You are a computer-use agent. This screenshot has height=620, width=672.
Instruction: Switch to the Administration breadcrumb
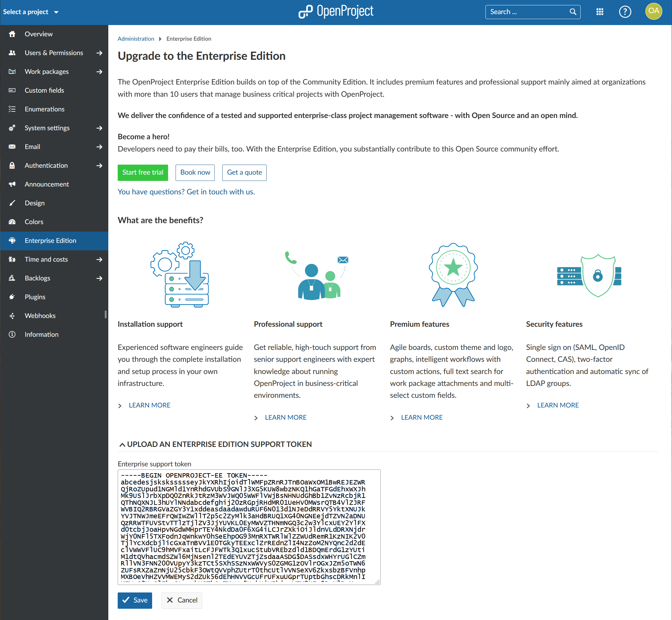(136, 38)
